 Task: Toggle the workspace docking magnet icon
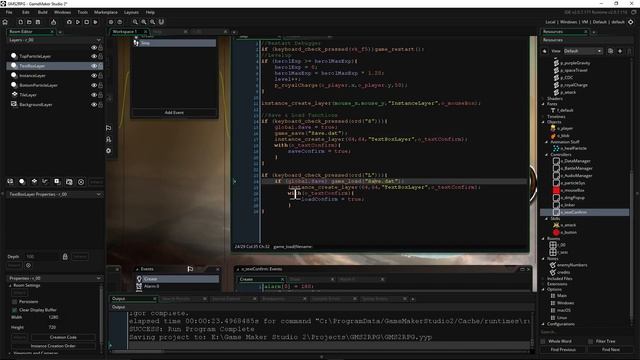pyautogui.click(x=161, y=22)
